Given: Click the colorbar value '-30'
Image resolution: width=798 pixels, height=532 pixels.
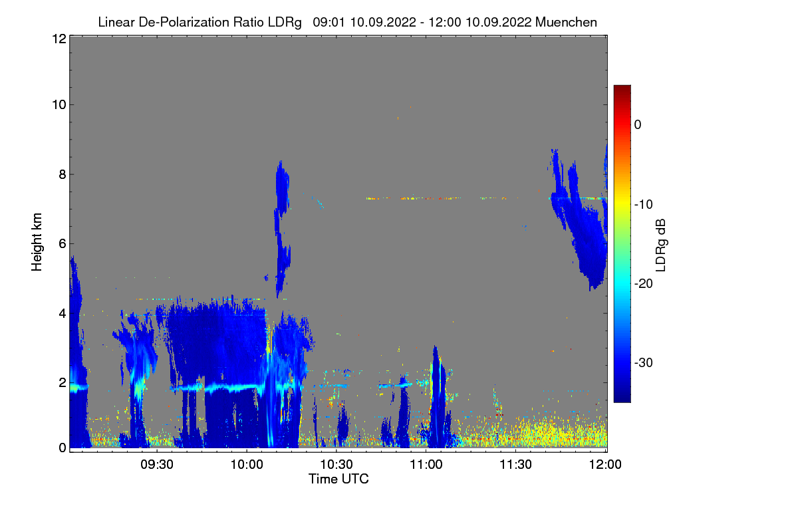Looking at the screenshot, I should click(x=642, y=363).
